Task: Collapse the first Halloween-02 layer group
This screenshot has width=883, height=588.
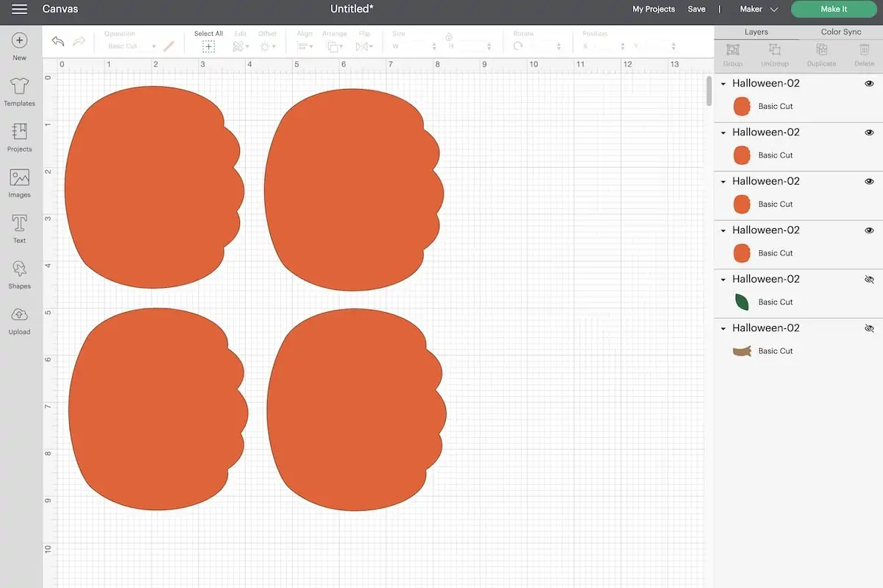Action: point(723,84)
